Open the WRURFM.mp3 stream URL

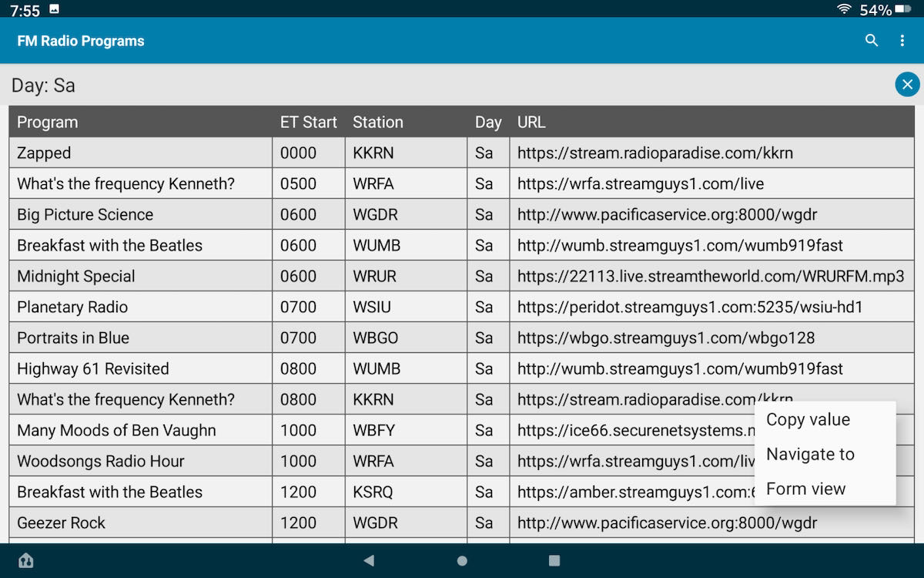711,276
